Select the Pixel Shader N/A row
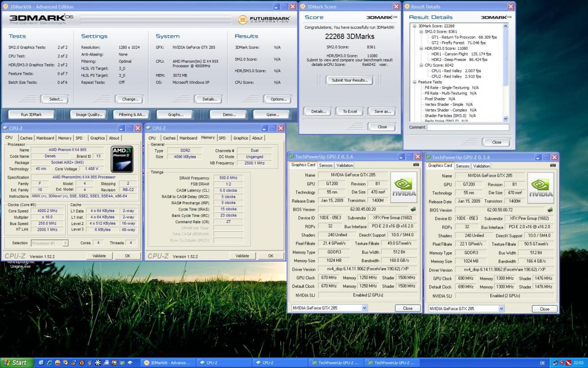This screenshot has height=368, width=588. point(440,99)
